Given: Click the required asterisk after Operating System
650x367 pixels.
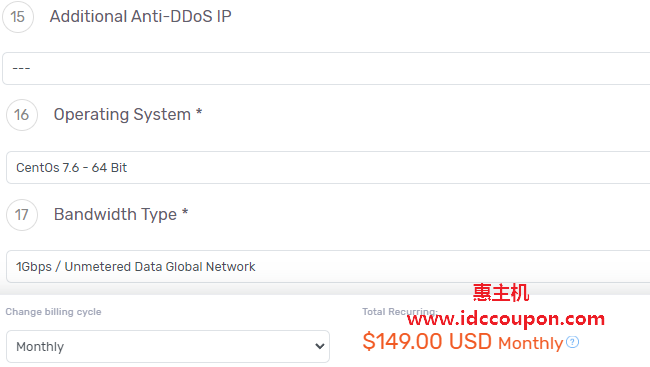Looking at the screenshot, I should [x=199, y=112].
